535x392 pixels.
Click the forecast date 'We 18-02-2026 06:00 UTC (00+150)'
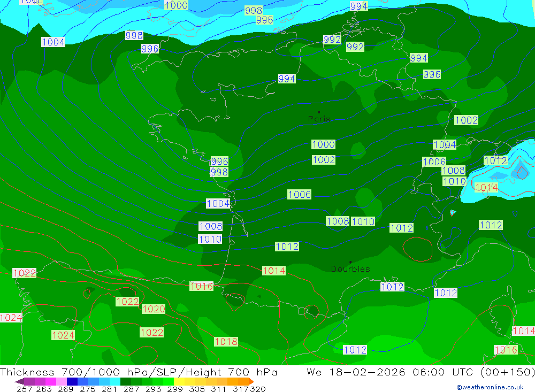421,372
